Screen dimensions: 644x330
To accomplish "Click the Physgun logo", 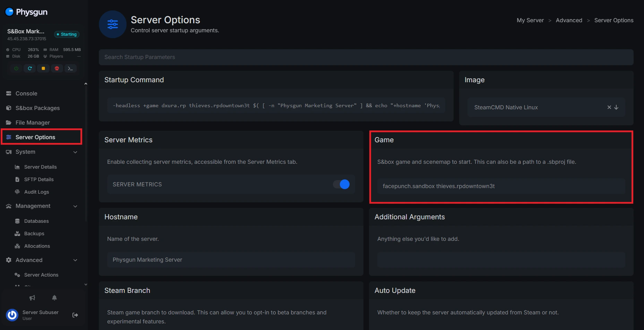I will pyautogui.click(x=26, y=12).
